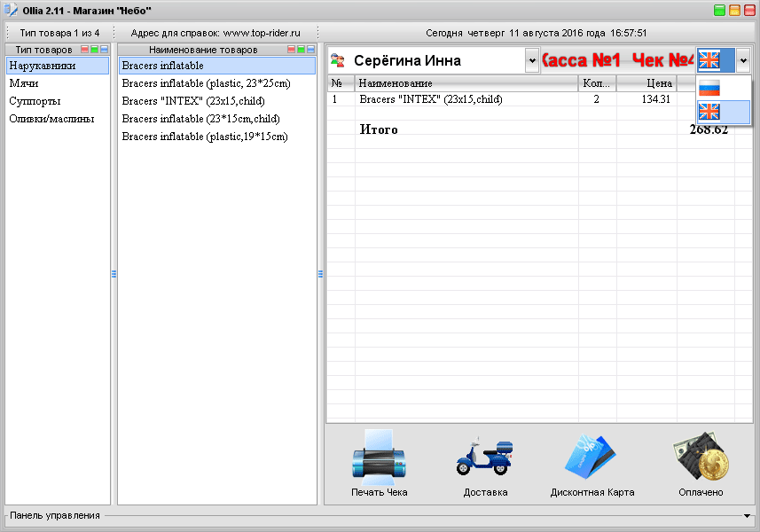
Task: Click the Панель управления label
Action: tap(55, 515)
